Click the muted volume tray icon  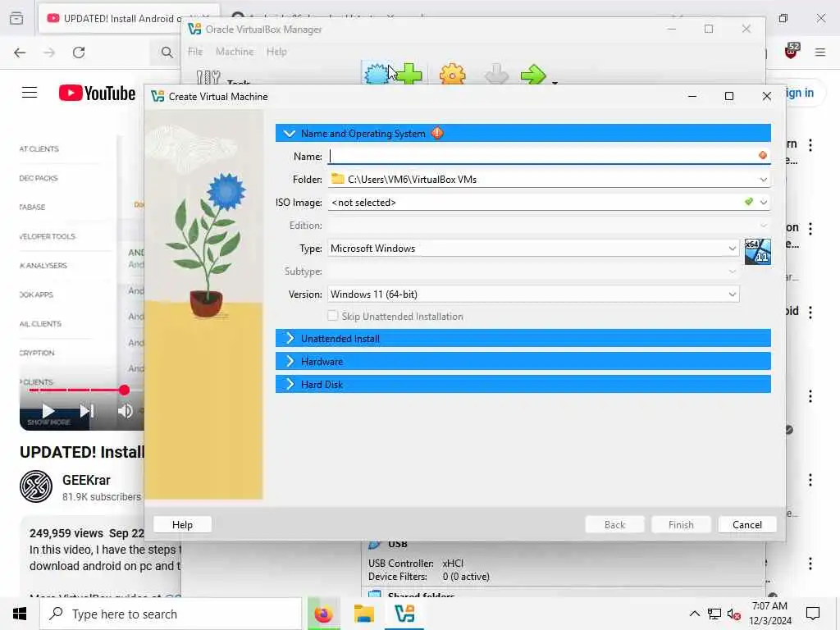[734, 614]
